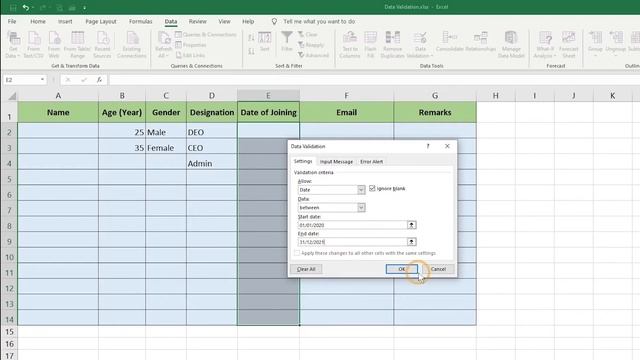Viewport: 640px width, 360px height.
Task: Switch to the View ribbon tab
Action: (224, 21)
